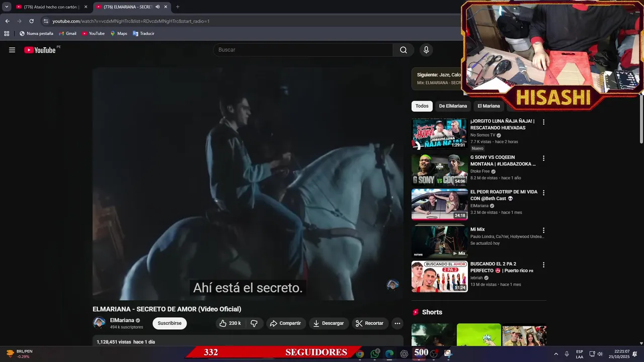Open the Chrome apps grid shortcut
This screenshot has height=362, width=644.
pyautogui.click(x=7, y=34)
